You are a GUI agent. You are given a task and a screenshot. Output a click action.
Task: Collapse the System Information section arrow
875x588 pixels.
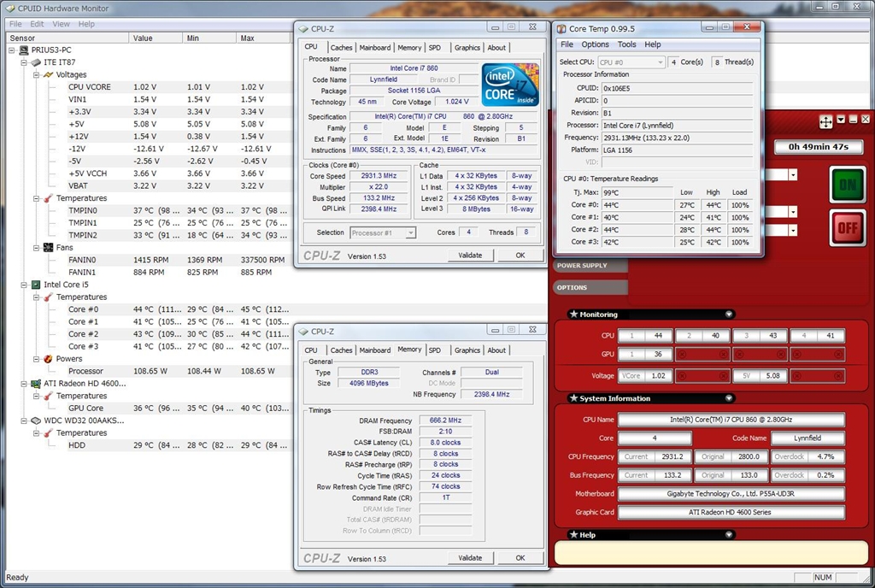pos(728,398)
